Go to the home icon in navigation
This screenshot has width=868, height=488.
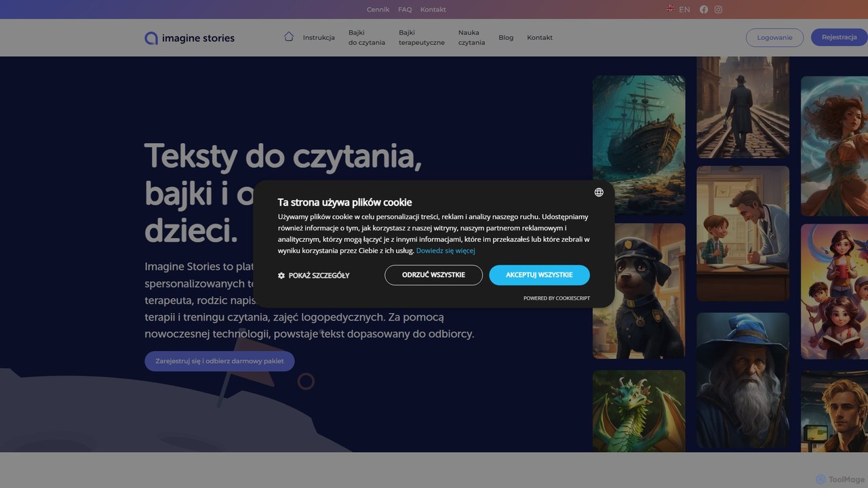pyautogui.click(x=289, y=37)
